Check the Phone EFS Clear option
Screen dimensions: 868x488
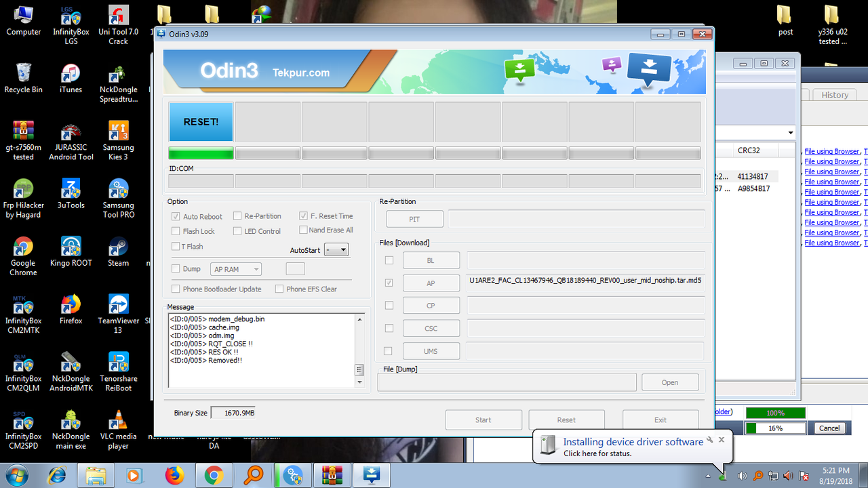tap(279, 289)
